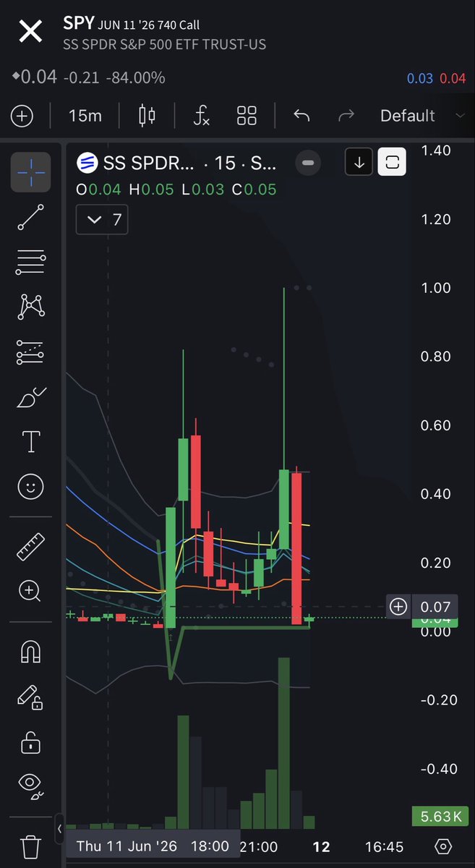This screenshot has width=475, height=868.
Task: Open the 15m interval selector
Action: click(85, 116)
